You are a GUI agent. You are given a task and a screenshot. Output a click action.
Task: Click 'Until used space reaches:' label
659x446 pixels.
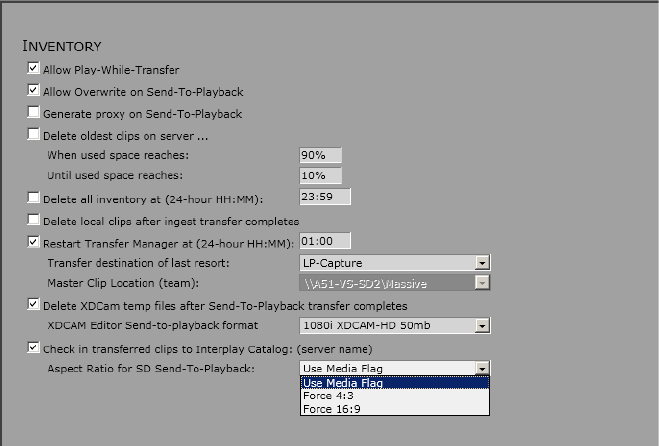(115, 175)
